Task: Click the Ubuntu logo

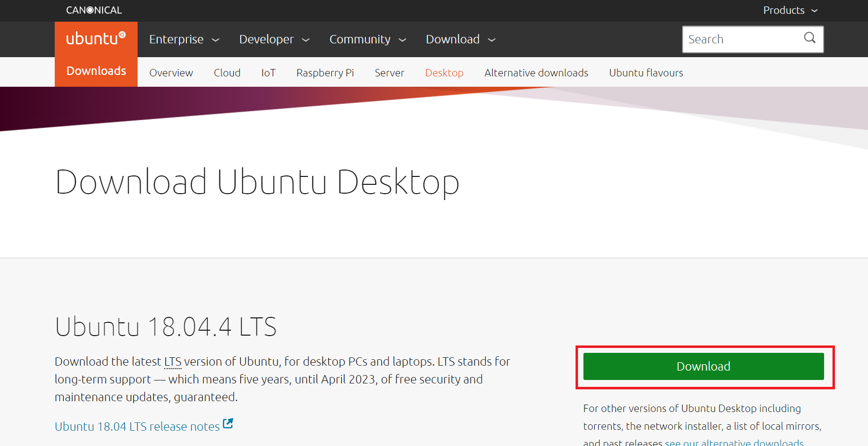Action: tap(96, 38)
